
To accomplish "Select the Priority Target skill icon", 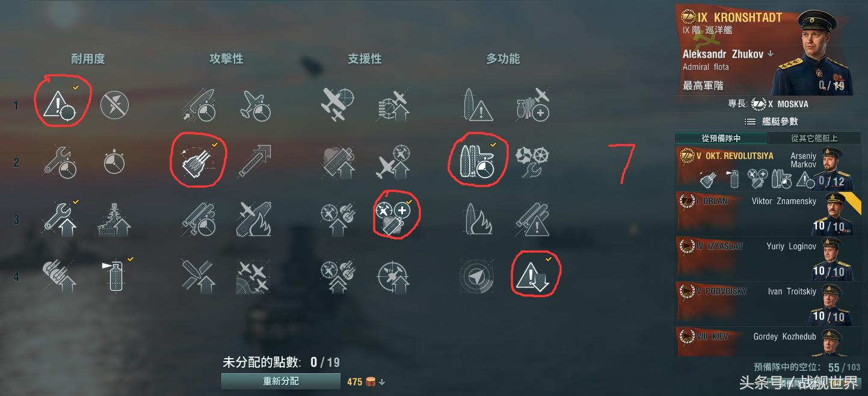I will coord(60,105).
